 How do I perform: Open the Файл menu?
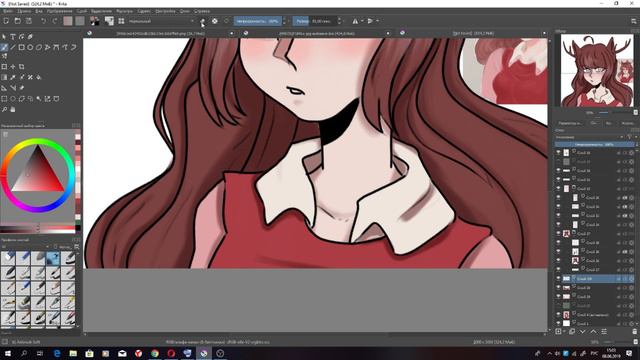(x=7, y=11)
